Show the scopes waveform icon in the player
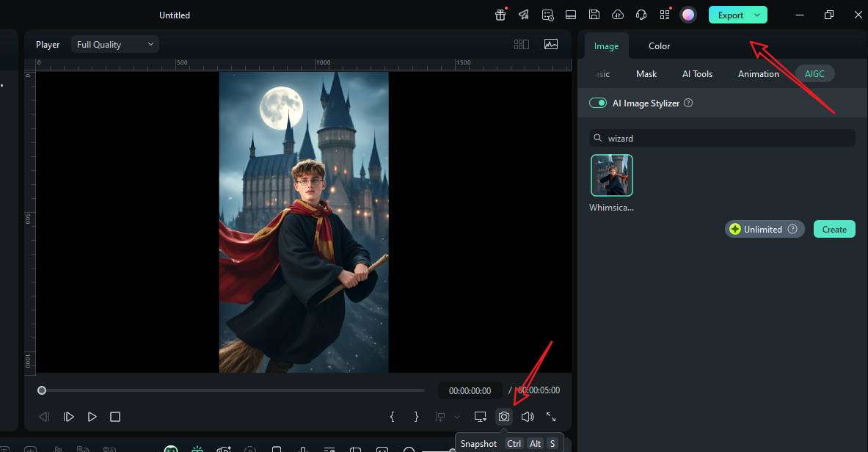 [551, 44]
